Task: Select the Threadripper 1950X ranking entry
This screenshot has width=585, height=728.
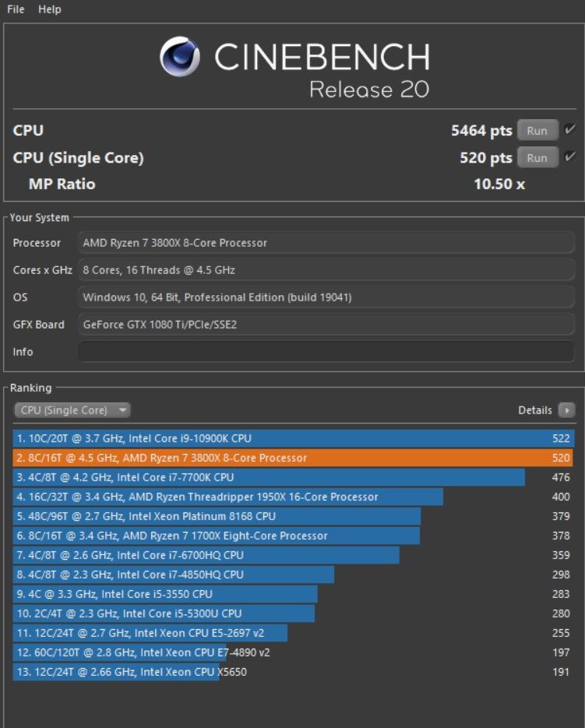Action: tap(228, 497)
